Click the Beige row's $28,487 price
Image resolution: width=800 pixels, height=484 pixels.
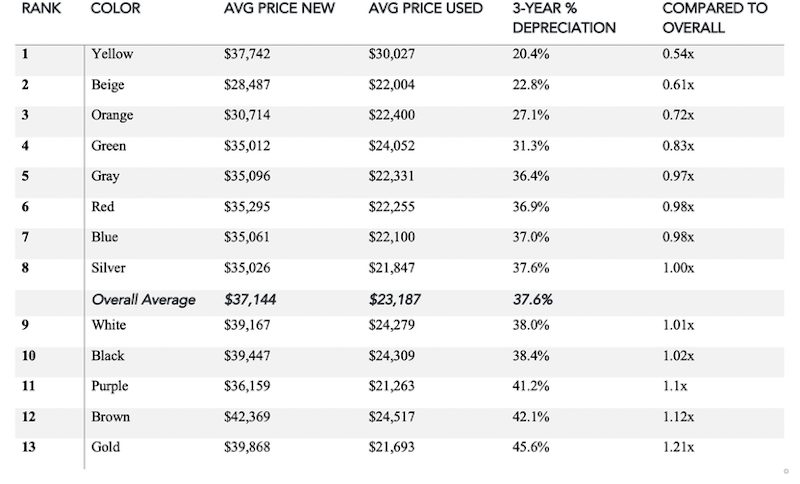(x=247, y=85)
